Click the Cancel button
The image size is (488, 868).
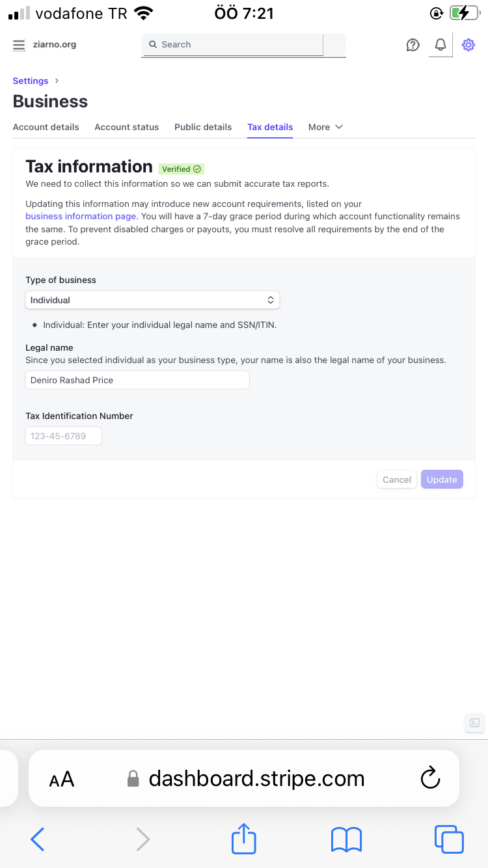point(397,480)
